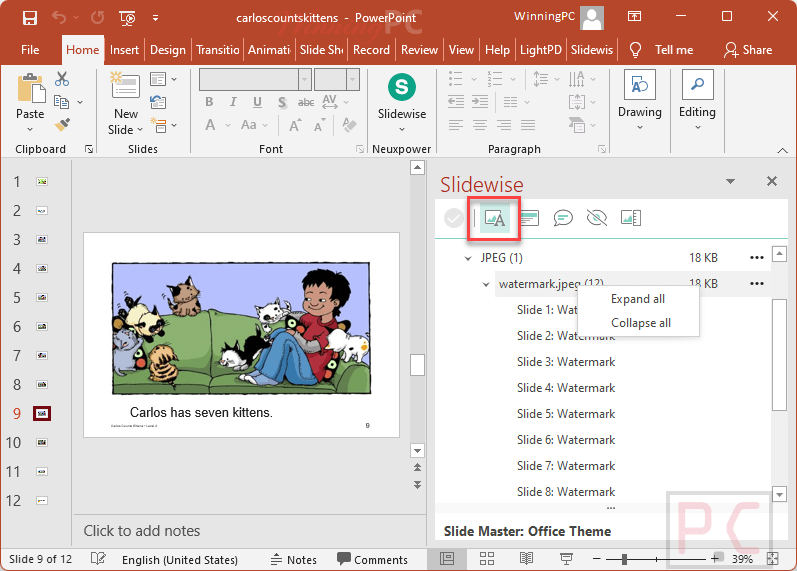Copy selection icon in Clipboard group
Screen dimensions: 797x571
[x=62, y=102]
